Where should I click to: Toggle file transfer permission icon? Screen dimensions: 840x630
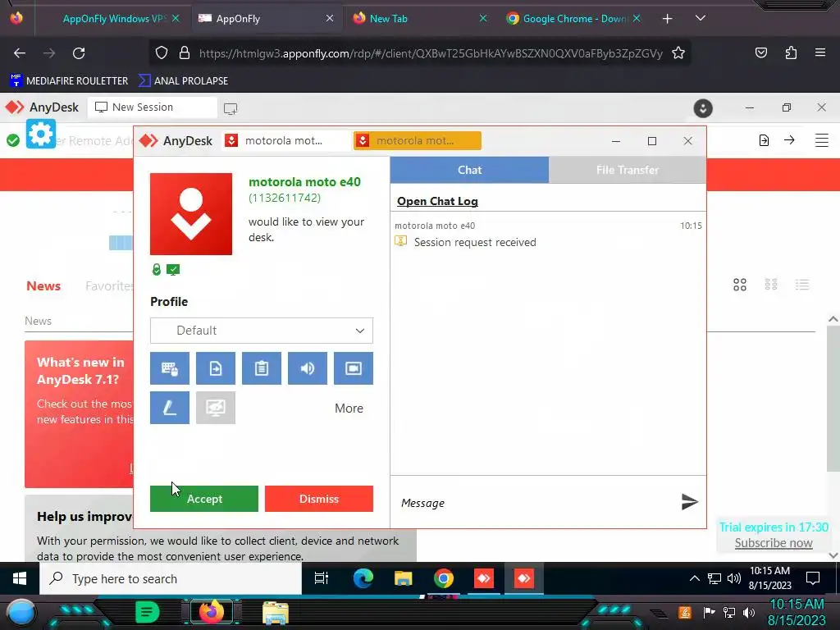point(216,368)
